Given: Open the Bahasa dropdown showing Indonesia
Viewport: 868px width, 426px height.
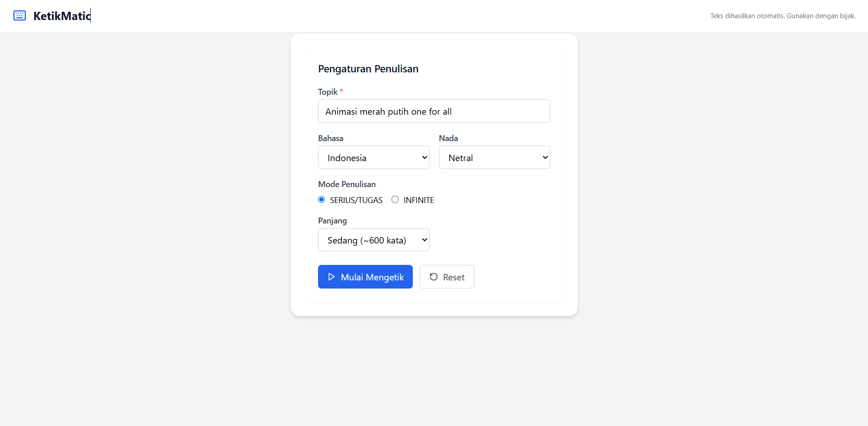Looking at the screenshot, I should pos(374,157).
